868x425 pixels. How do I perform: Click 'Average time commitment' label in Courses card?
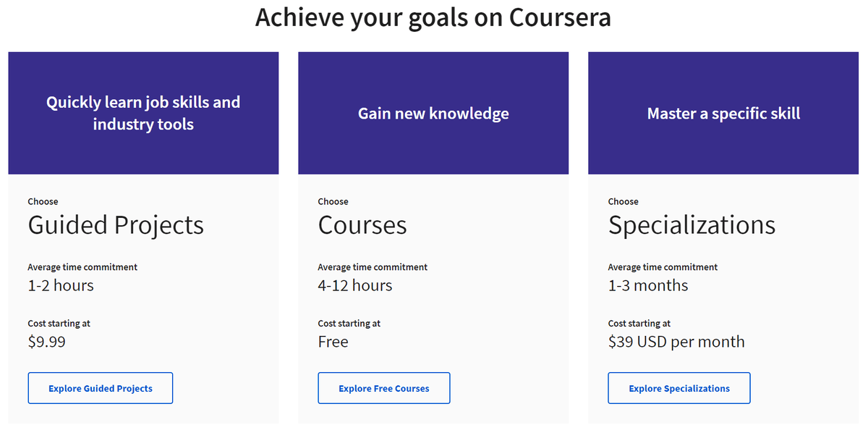373,267
